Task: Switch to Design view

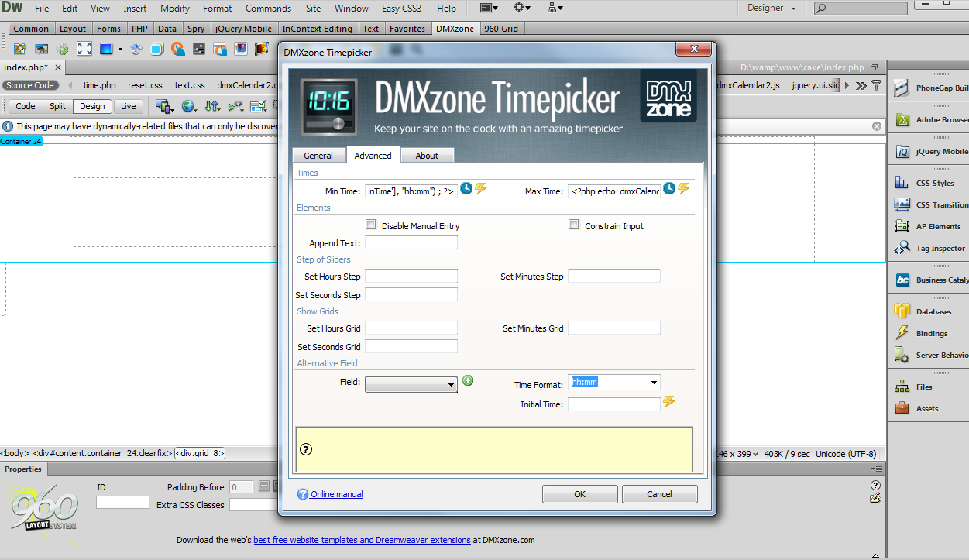Action: 92,107
